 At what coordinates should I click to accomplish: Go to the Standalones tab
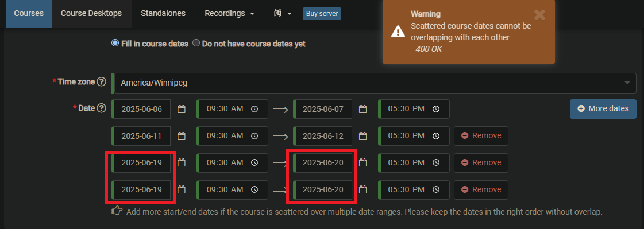[x=163, y=13]
